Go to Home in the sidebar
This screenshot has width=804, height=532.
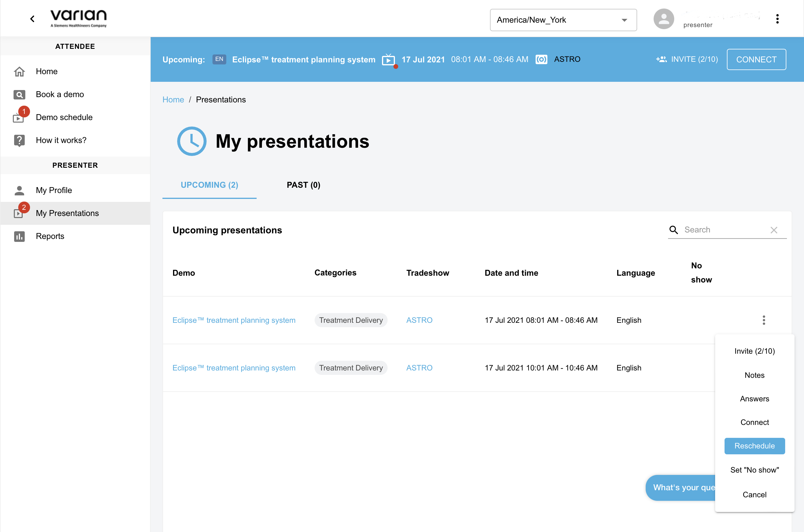tap(75, 72)
